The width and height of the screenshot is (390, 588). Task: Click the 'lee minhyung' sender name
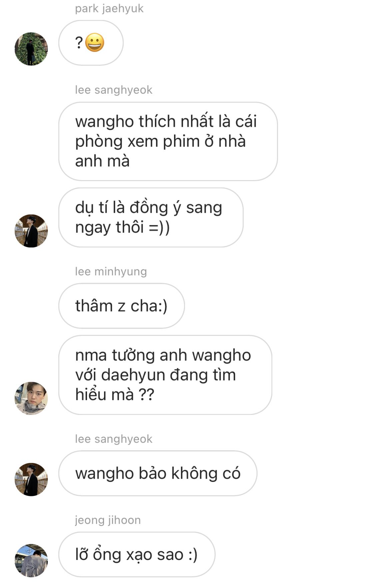(x=111, y=271)
